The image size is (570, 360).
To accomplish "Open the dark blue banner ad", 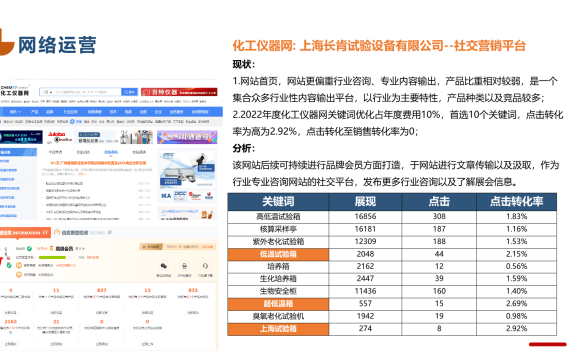I will 21,137.
